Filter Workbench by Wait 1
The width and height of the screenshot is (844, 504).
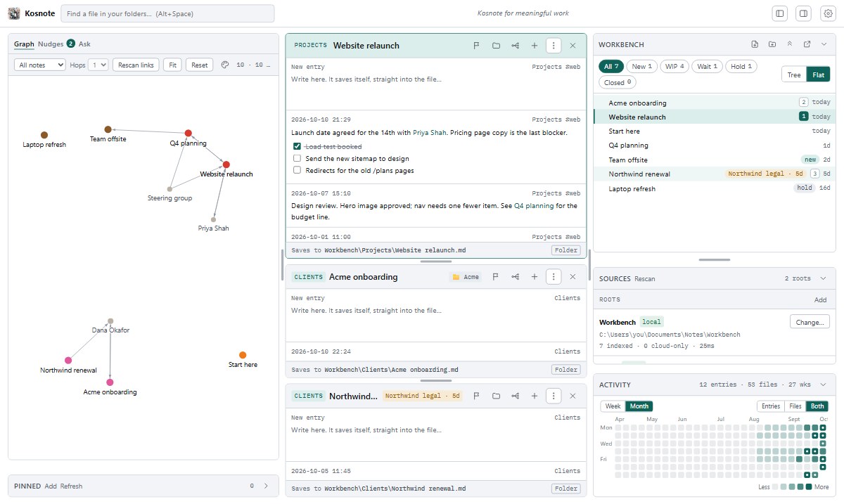[707, 67]
